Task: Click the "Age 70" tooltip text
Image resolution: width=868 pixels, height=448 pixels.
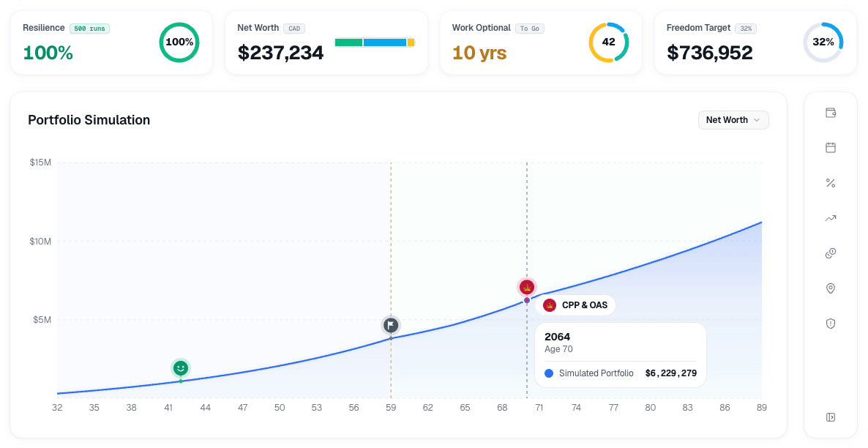Action: [558, 349]
